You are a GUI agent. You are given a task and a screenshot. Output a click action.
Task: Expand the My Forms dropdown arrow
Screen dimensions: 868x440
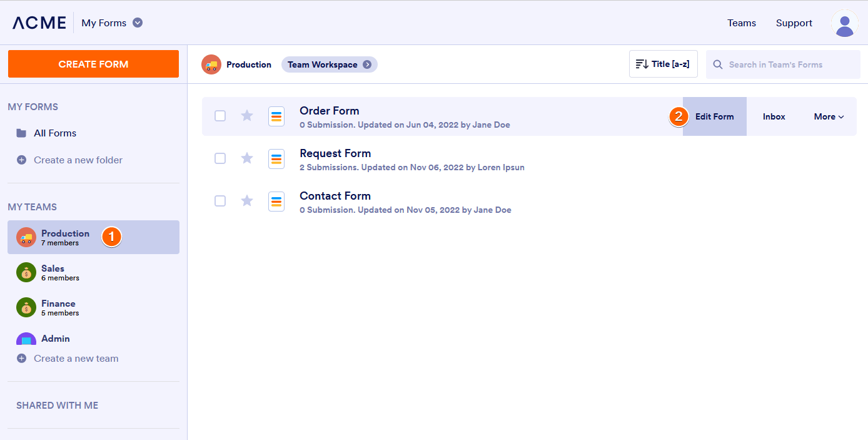[138, 23]
